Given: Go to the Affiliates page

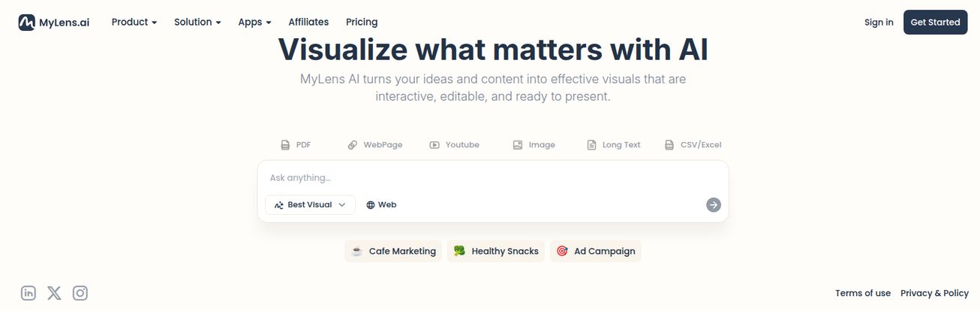Looking at the screenshot, I should pyautogui.click(x=308, y=23).
